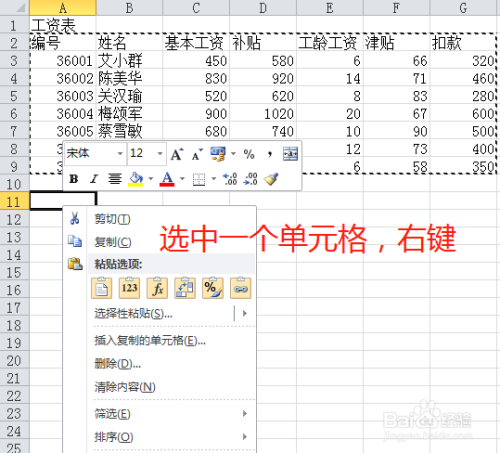Select Paste Formulas fx icon
Image resolution: width=500 pixels, height=453 pixels.
pos(157,288)
